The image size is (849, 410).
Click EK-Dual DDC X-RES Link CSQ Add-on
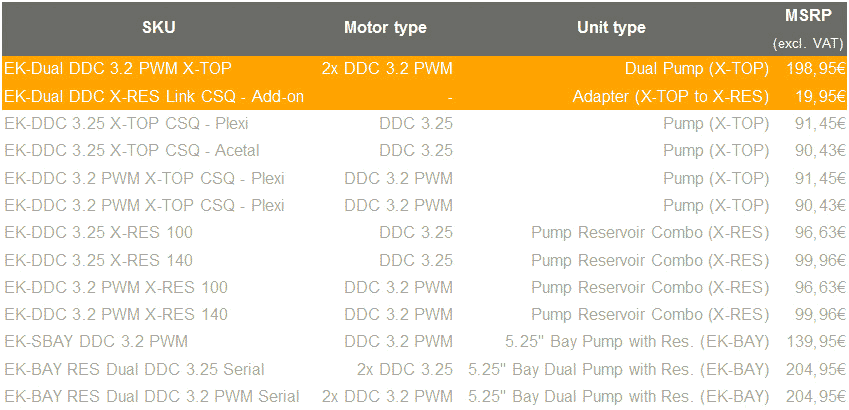point(154,96)
